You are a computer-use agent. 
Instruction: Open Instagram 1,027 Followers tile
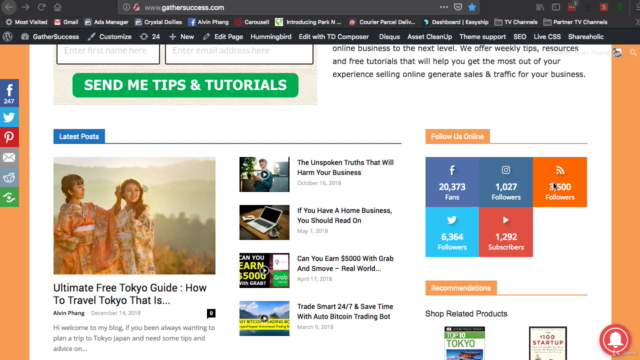[x=506, y=182]
